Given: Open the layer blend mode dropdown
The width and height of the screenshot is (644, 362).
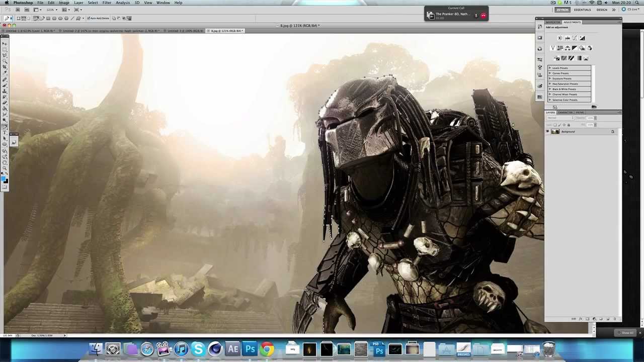Looking at the screenshot, I should 560,118.
